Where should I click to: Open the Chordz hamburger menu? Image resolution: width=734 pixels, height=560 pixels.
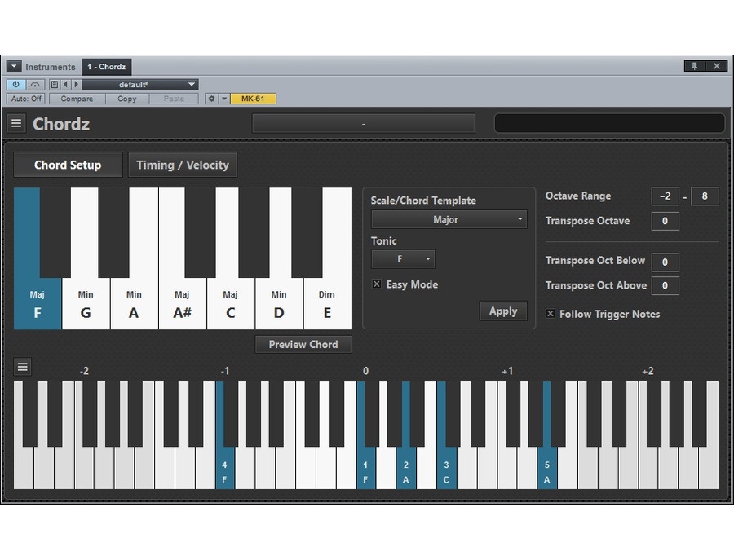point(16,124)
